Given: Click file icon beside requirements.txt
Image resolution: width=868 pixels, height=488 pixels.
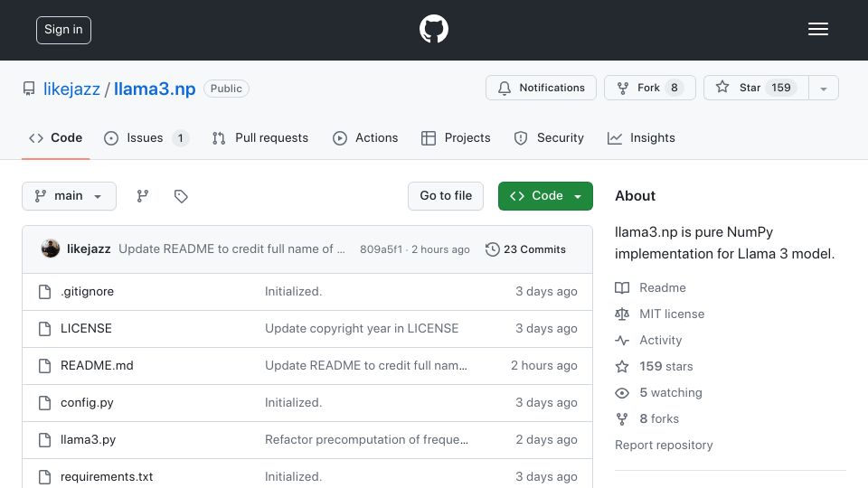Looking at the screenshot, I should (45, 476).
